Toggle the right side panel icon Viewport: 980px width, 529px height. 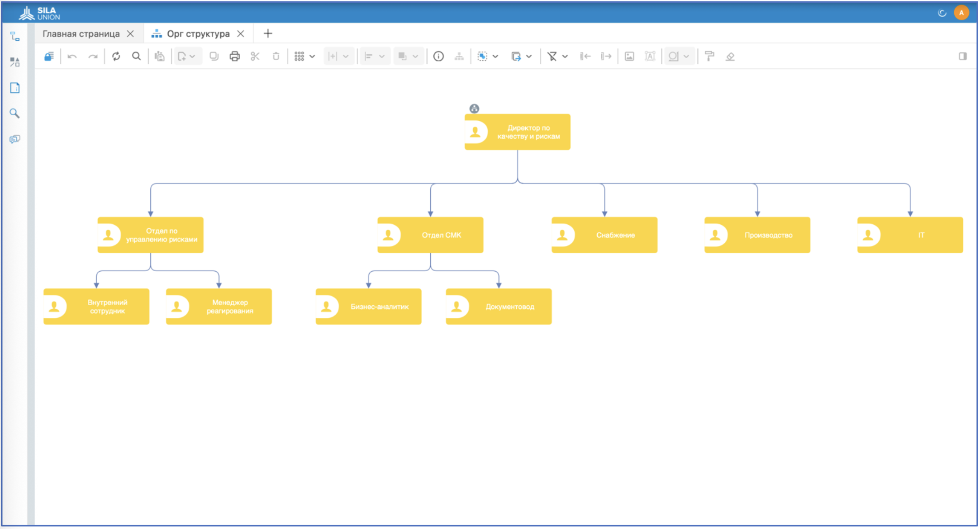[963, 57]
